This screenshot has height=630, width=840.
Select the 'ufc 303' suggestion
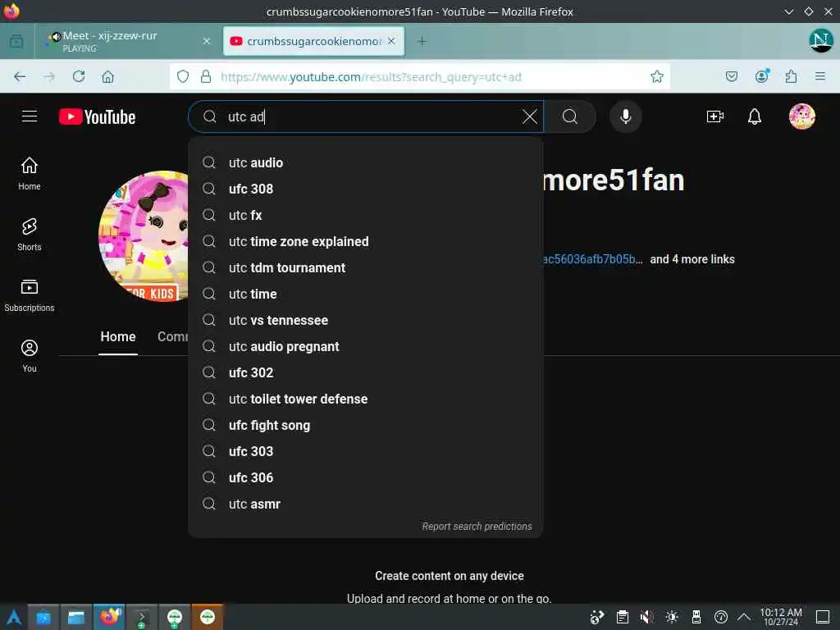point(365,452)
